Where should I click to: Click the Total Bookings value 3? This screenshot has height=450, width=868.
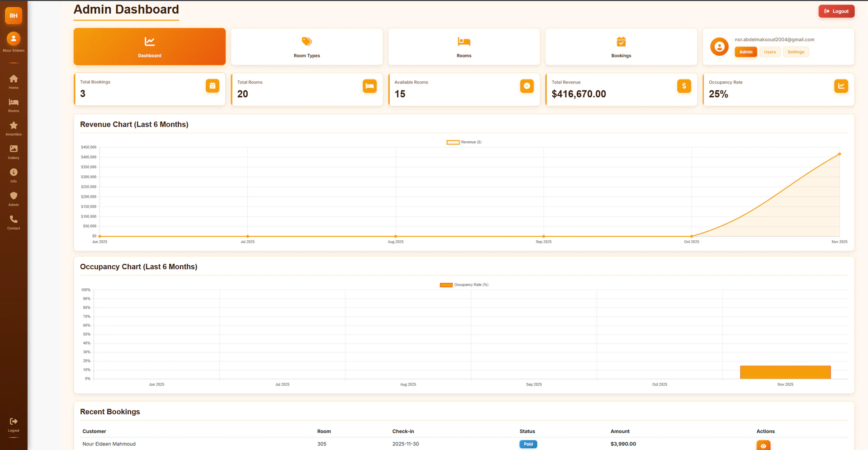[83, 94]
